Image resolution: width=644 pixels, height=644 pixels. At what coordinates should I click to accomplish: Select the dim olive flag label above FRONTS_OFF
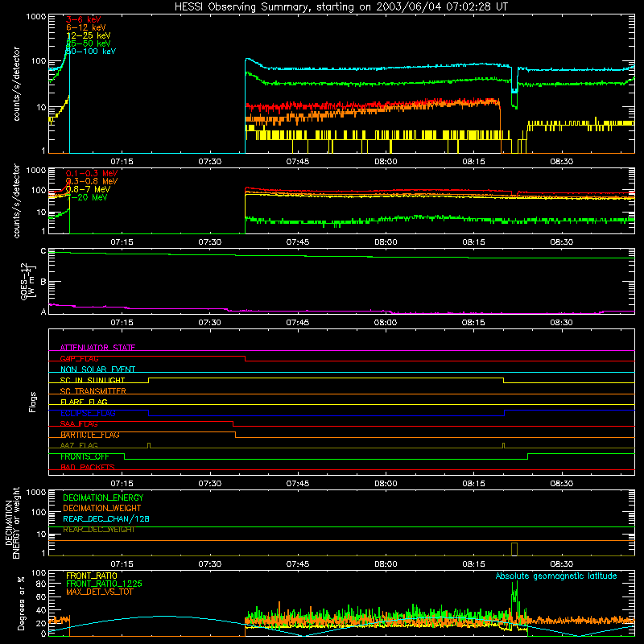click(x=79, y=445)
